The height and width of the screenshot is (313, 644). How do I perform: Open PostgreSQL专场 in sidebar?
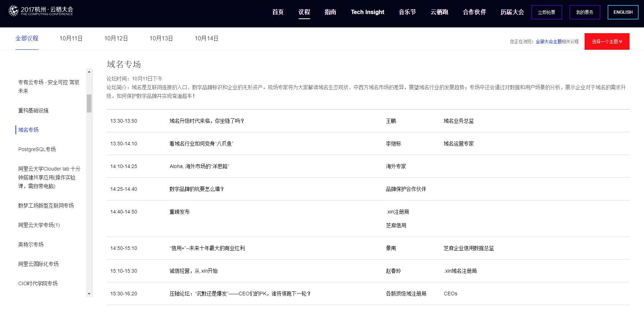pos(37,149)
